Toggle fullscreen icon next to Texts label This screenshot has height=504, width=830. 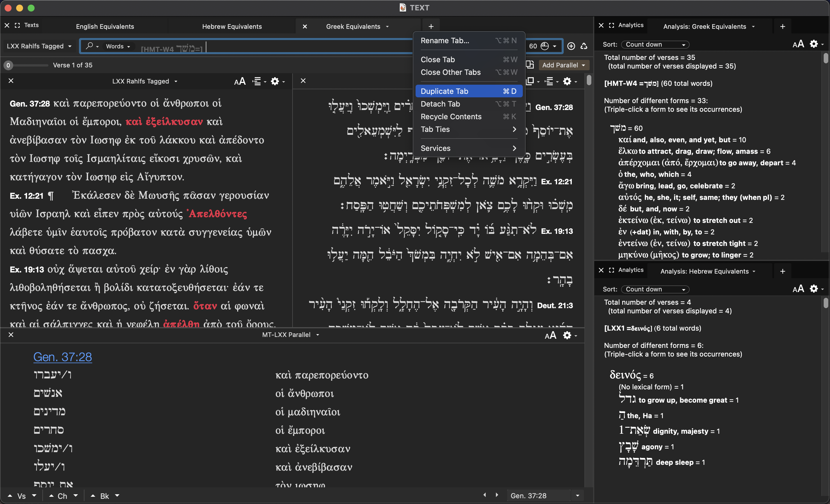coord(17,25)
